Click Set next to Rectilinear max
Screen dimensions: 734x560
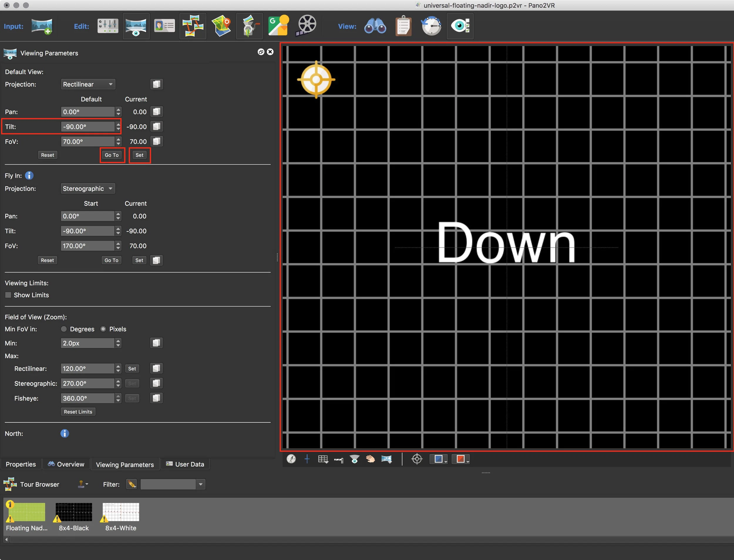coord(132,369)
